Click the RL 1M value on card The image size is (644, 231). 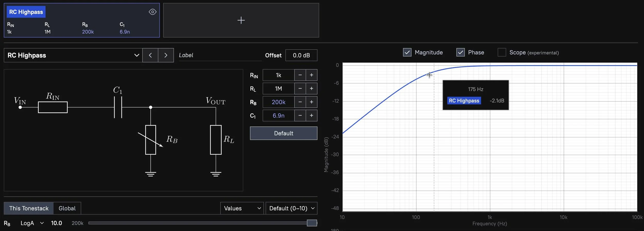47,32
